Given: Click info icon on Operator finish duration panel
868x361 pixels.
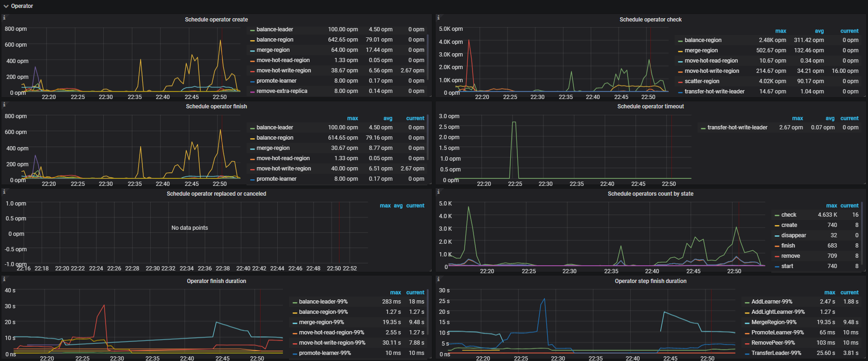Looking at the screenshot, I should [x=4, y=279].
